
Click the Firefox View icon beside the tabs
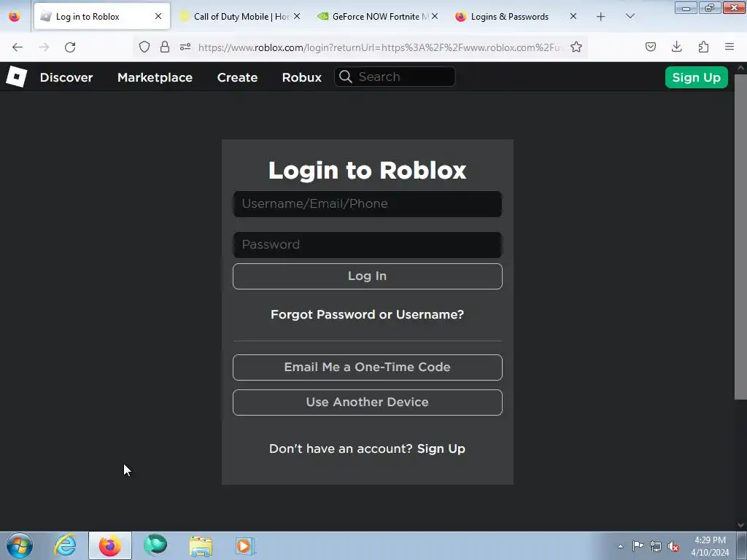15,17
